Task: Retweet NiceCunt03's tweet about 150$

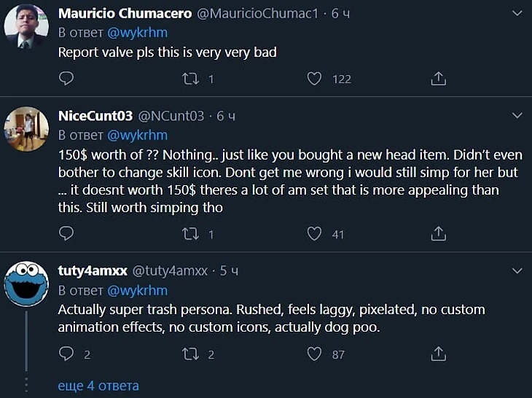Action: (x=191, y=233)
